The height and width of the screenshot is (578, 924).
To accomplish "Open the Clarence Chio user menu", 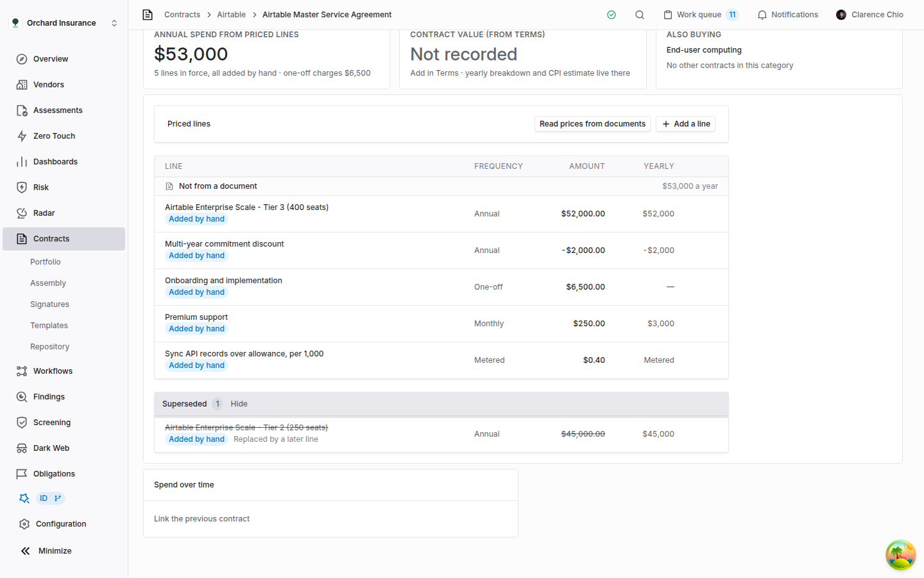I will pyautogui.click(x=869, y=15).
